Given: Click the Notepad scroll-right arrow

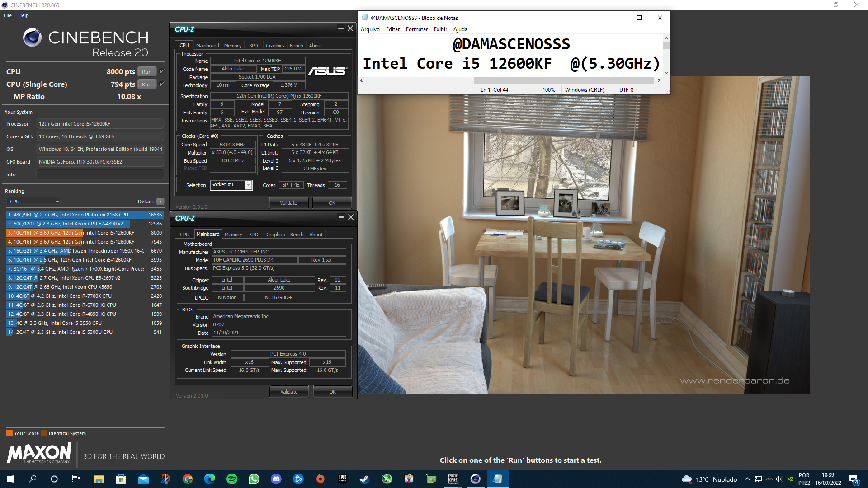Looking at the screenshot, I should click(659, 80).
